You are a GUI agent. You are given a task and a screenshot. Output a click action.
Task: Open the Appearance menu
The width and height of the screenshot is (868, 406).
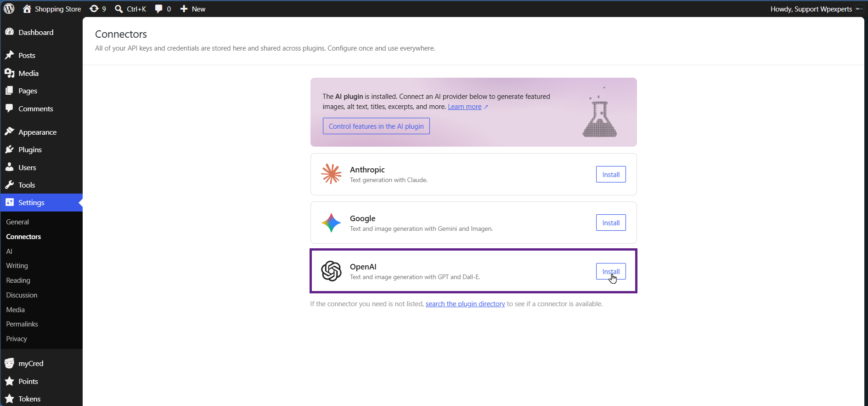[x=41, y=132]
